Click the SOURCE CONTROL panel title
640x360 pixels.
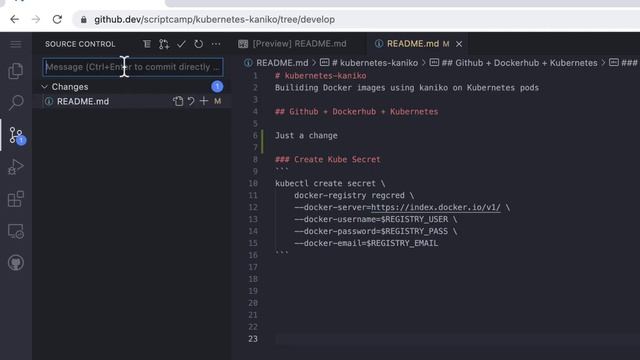(x=80, y=44)
